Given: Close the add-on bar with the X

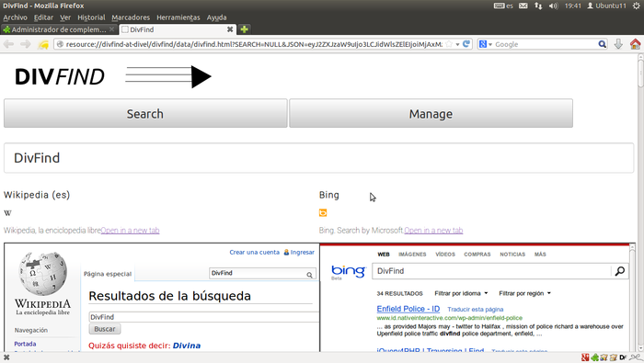Looking at the screenshot, I should 6,357.
